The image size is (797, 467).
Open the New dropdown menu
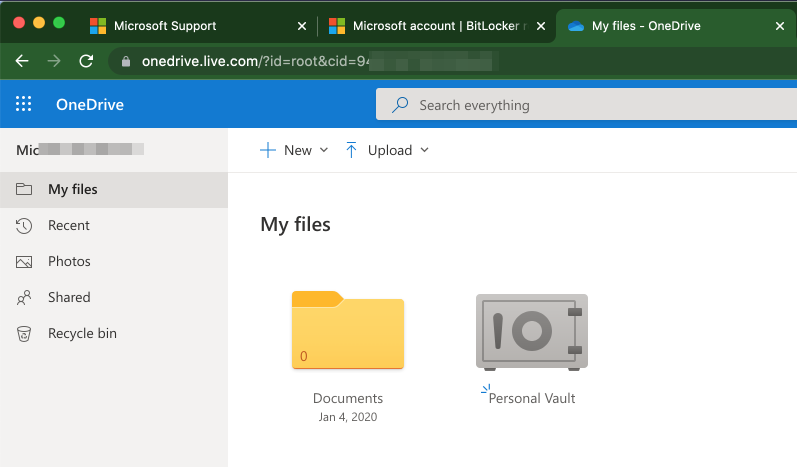coord(294,150)
